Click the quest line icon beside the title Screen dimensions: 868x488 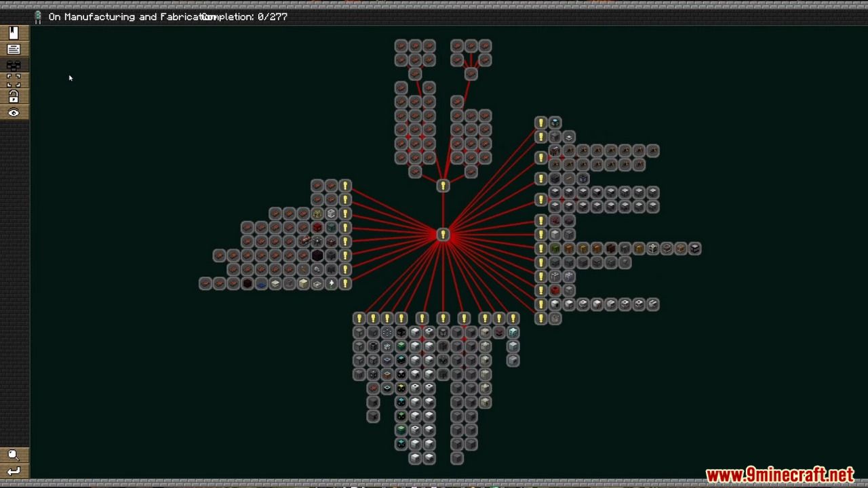click(x=38, y=17)
